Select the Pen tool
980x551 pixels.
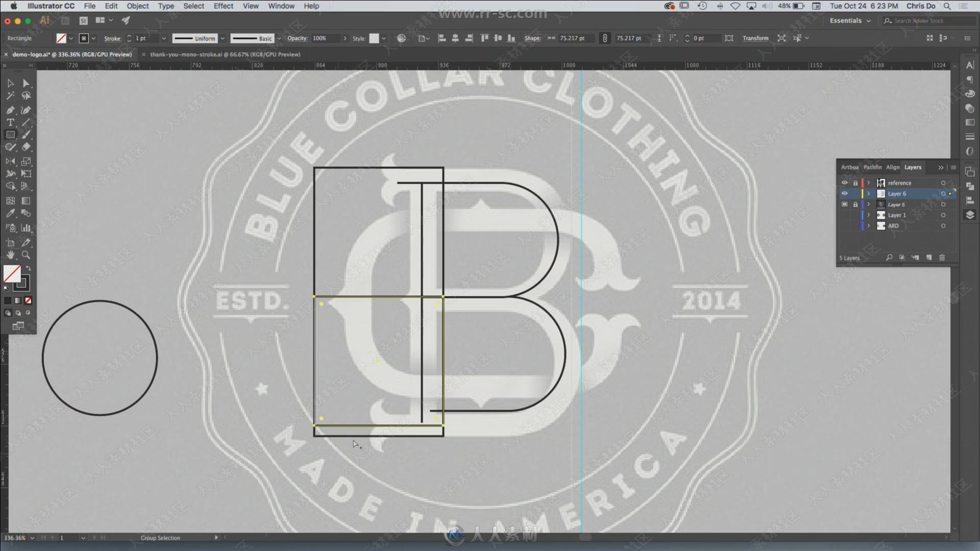10,110
